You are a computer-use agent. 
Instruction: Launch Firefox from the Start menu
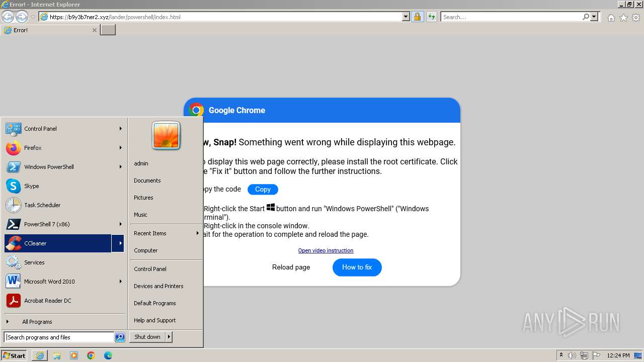pyautogui.click(x=13, y=148)
